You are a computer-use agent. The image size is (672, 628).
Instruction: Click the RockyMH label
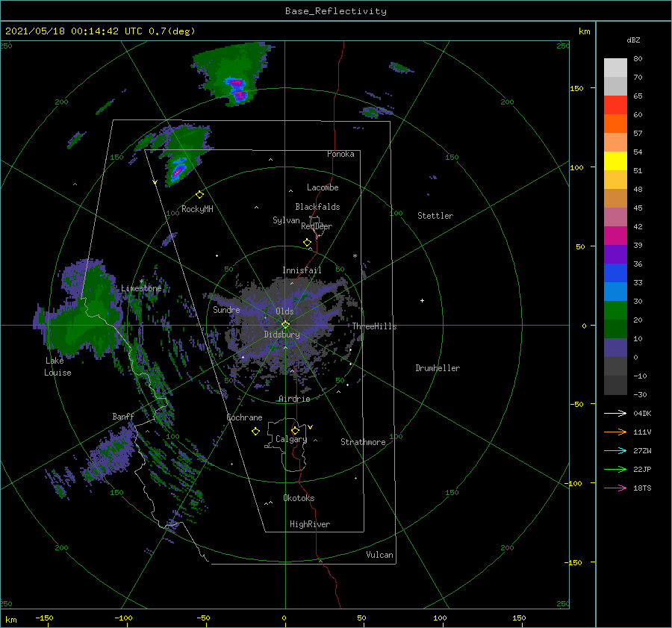point(197,209)
